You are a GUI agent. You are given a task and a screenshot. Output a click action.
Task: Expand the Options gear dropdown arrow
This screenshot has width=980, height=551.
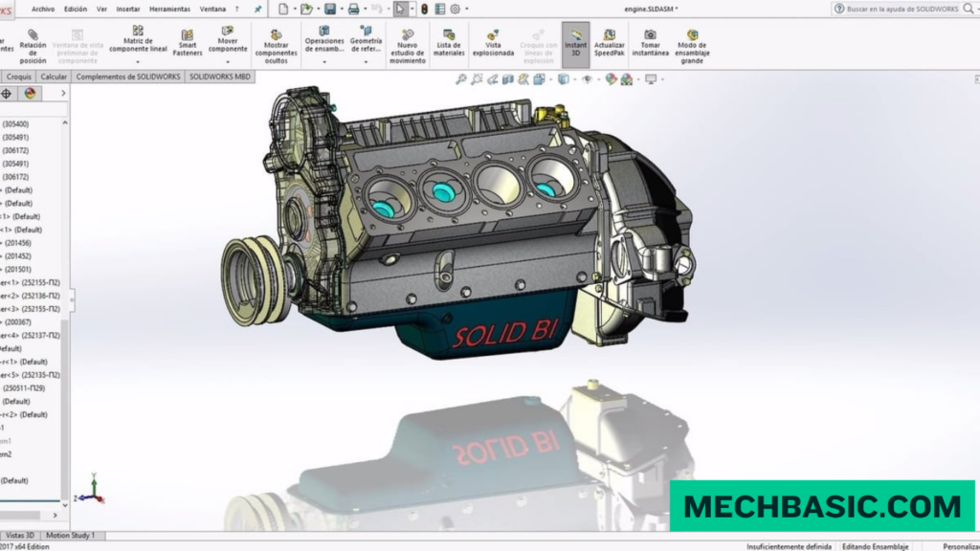[467, 9]
